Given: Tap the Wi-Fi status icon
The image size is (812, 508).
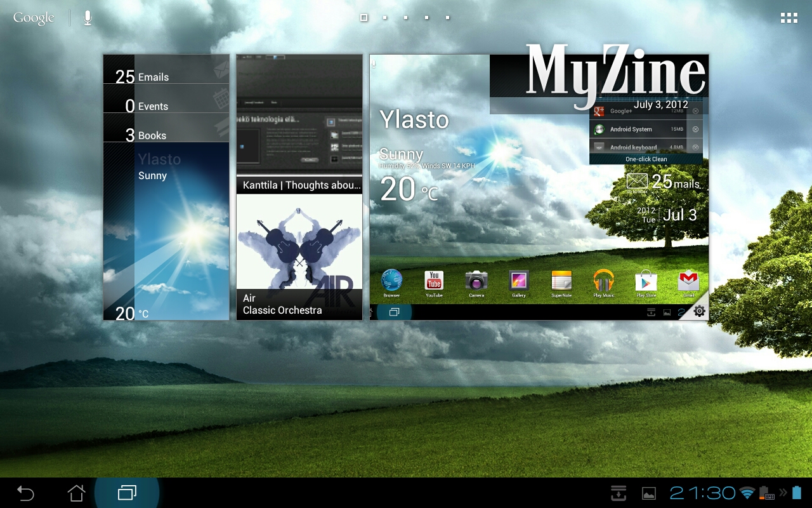Looking at the screenshot, I should click(747, 493).
